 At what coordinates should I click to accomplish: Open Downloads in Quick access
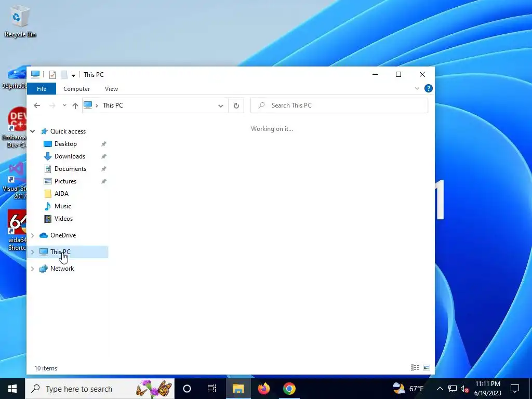(x=70, y=156)
